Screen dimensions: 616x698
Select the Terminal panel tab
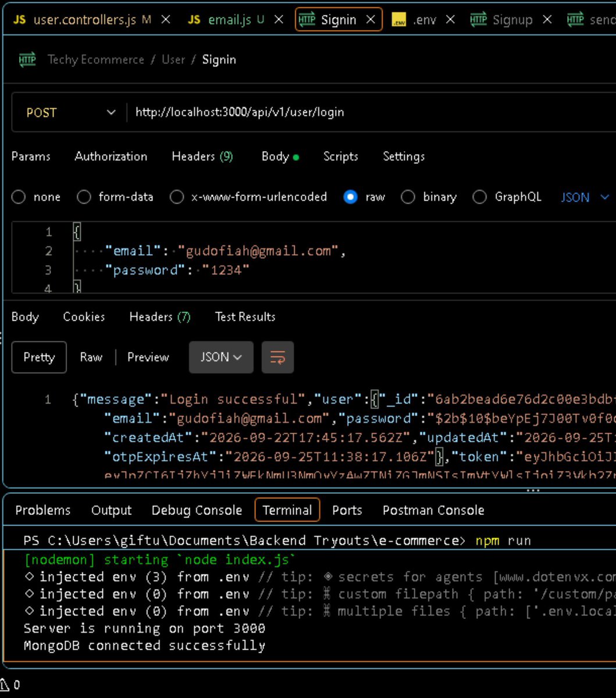coord(287,510)
